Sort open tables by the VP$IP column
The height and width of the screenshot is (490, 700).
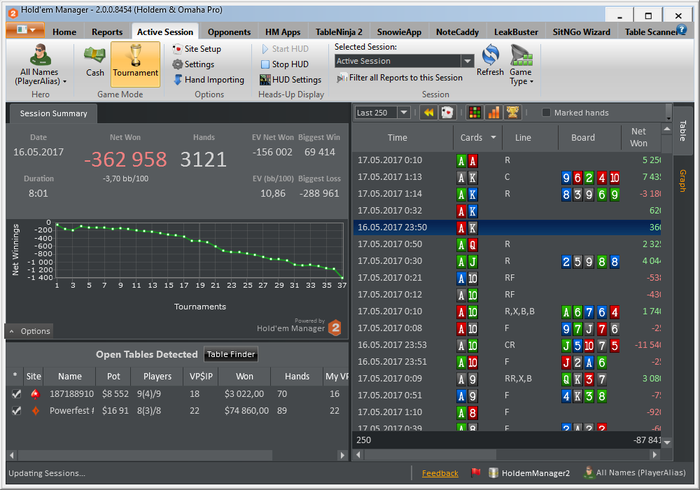(201, 376)
